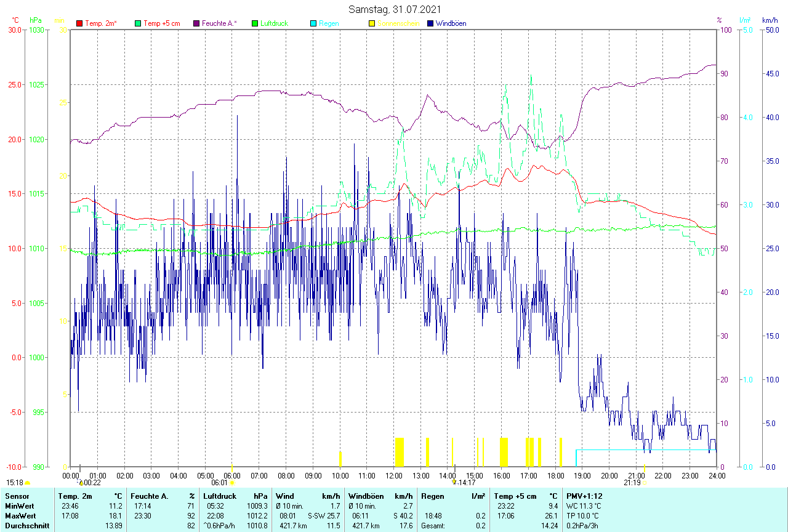The width and height of the screenshot is (788, 532).
Task: Click the '0.2hPa/3h' pressure trend value
Action: [582, 526]
